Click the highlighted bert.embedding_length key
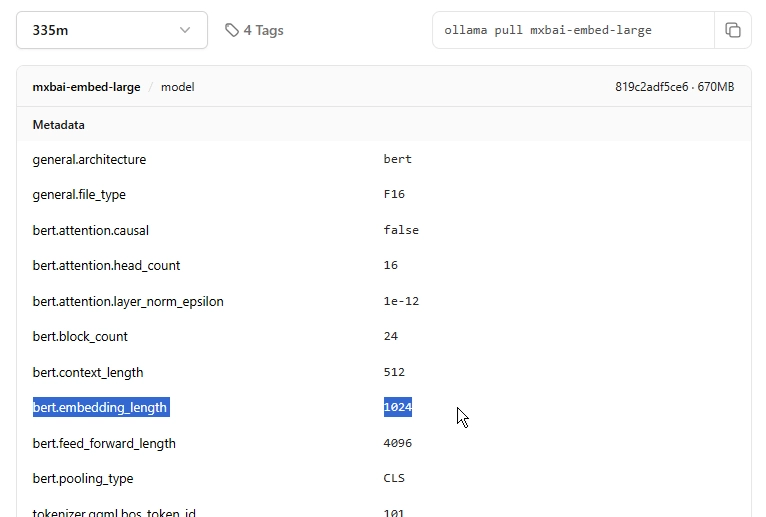Viewport: 766px width, 517px height. [x=101, y=407]
